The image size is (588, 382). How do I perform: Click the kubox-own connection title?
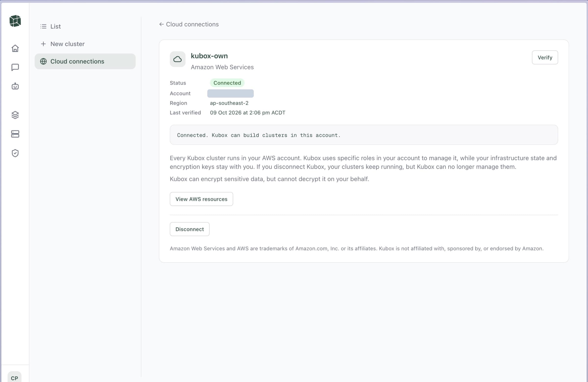coord(209,56)
